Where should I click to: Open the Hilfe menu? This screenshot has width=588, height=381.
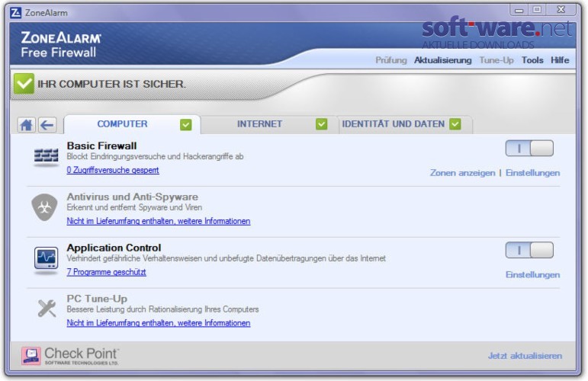[x=560, y=60]
